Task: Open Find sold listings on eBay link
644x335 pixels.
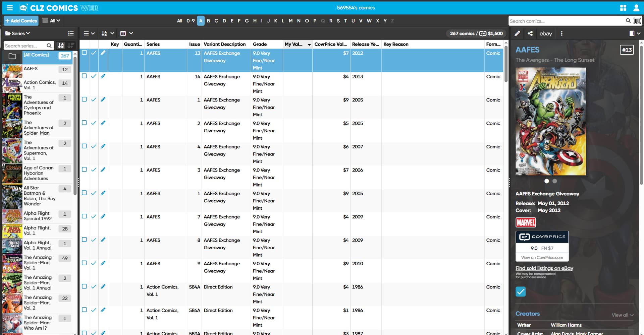Action: (x=544, y=268)
